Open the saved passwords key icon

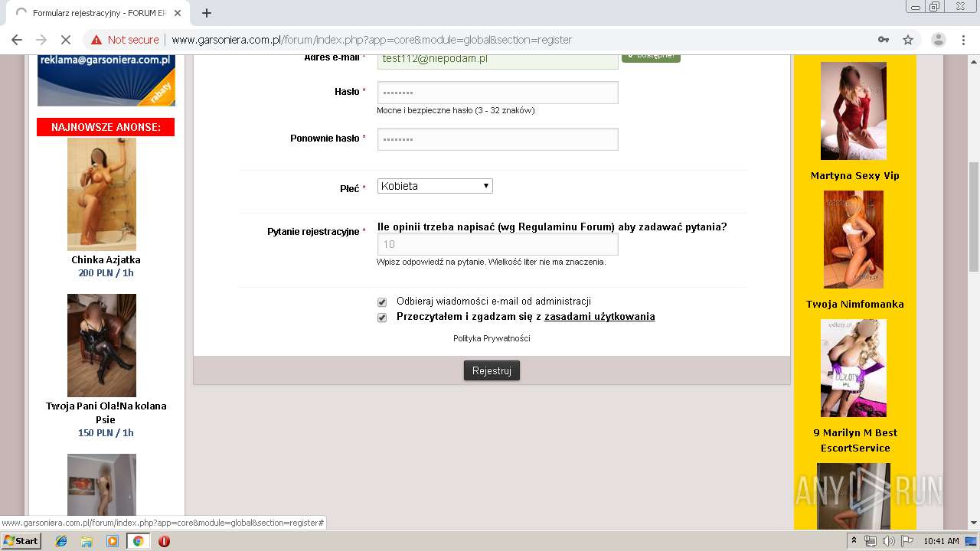pyautogui.click(x=884, y=40)
